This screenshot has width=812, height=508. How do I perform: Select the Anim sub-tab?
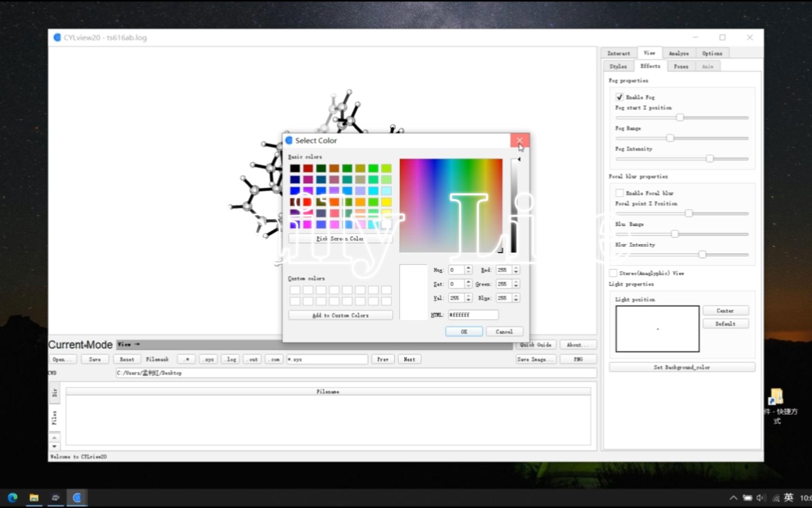[708, 66]
